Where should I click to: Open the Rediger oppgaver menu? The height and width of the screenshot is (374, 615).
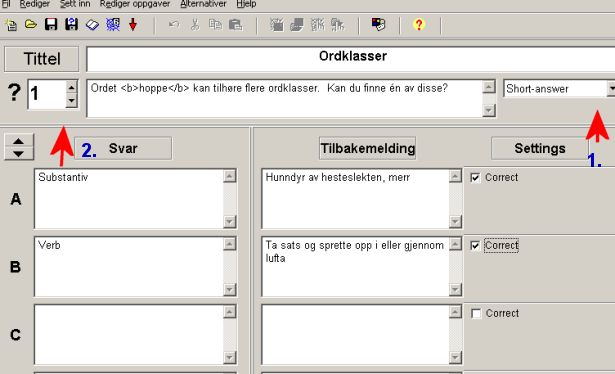click(x=135, y=4)
